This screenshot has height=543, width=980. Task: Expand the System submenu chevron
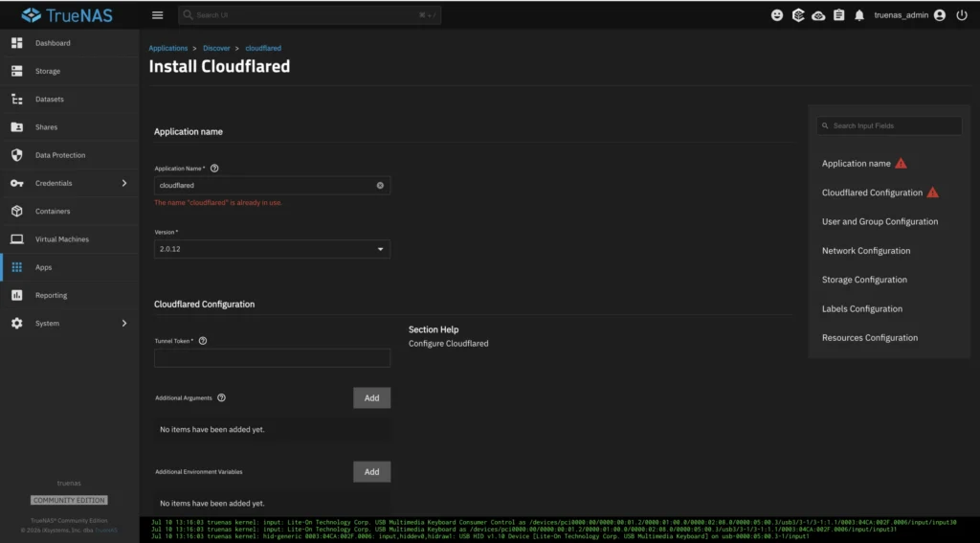tap(123, 323)
